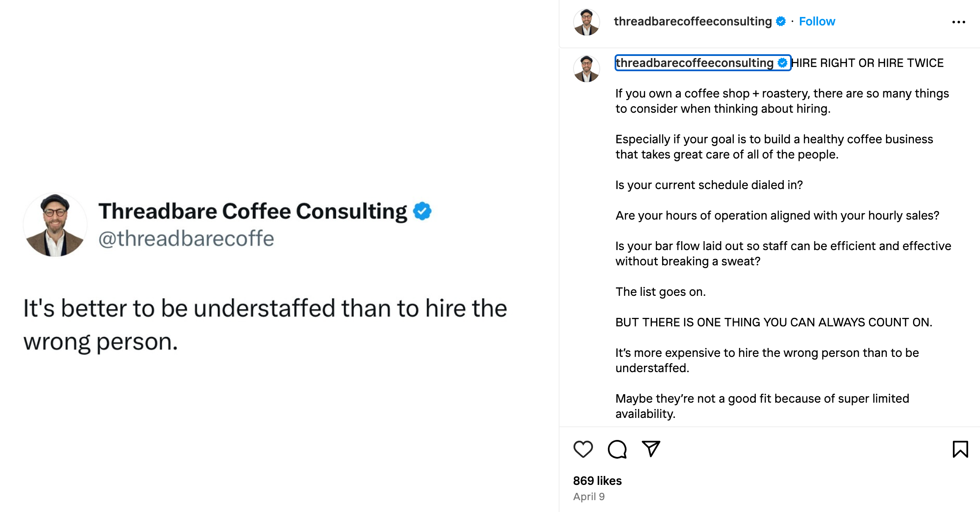Click the @threadbarecoffe handle in the image
Screen dimensions: 980x512
point(186,239)
